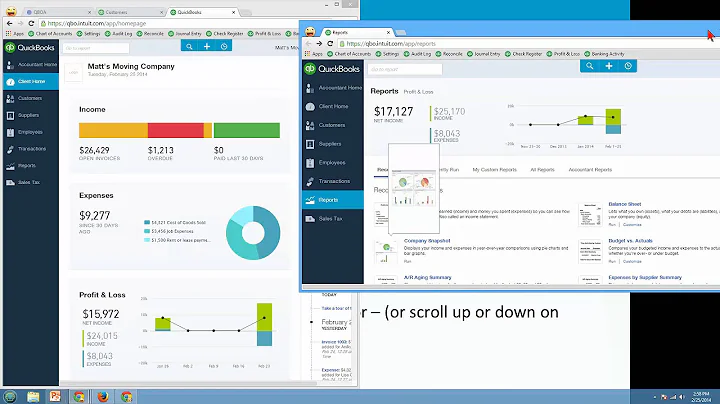Open Chart of Accounts bookmark in homepage window
Screen dimensions: 720x404
tap(50, 34)
